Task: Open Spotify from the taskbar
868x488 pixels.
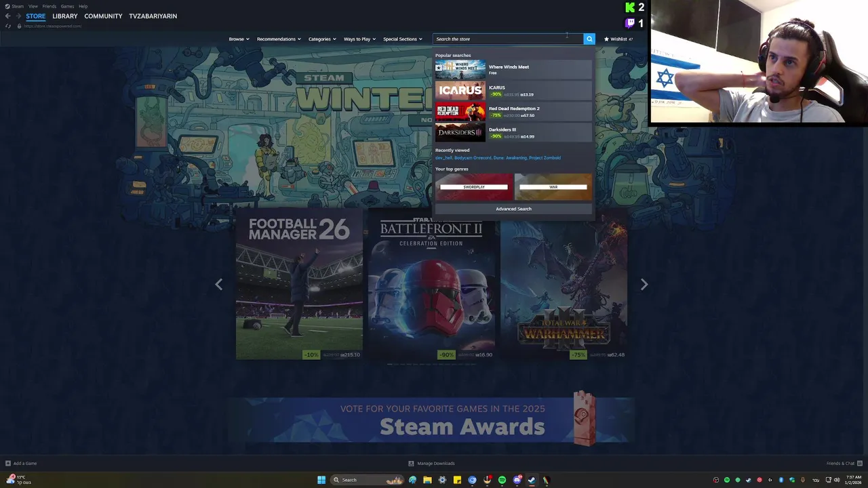Action: point(502,480)
